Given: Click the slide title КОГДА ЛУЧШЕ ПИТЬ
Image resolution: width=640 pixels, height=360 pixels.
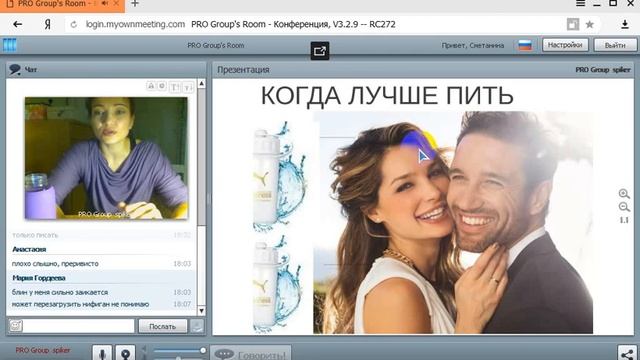Looking at the screenshot, I should pyautogui.click(x=387, y=96).
